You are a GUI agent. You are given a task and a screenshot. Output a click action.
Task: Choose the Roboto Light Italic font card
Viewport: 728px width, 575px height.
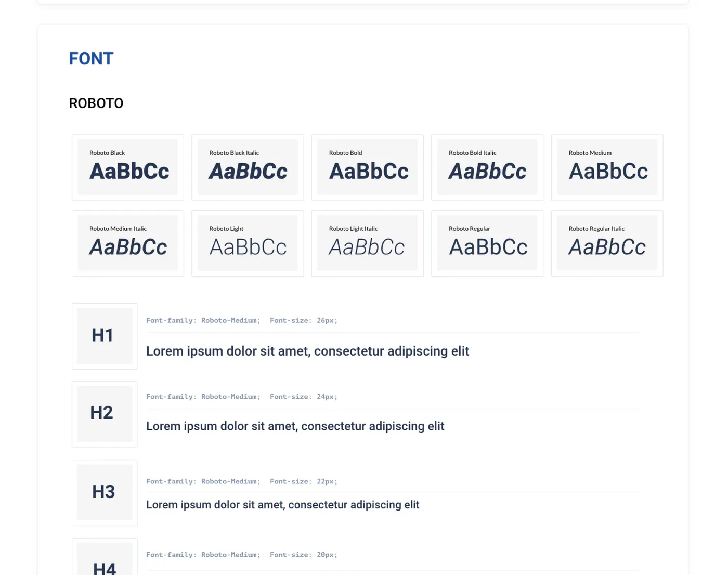pos(368,243)
